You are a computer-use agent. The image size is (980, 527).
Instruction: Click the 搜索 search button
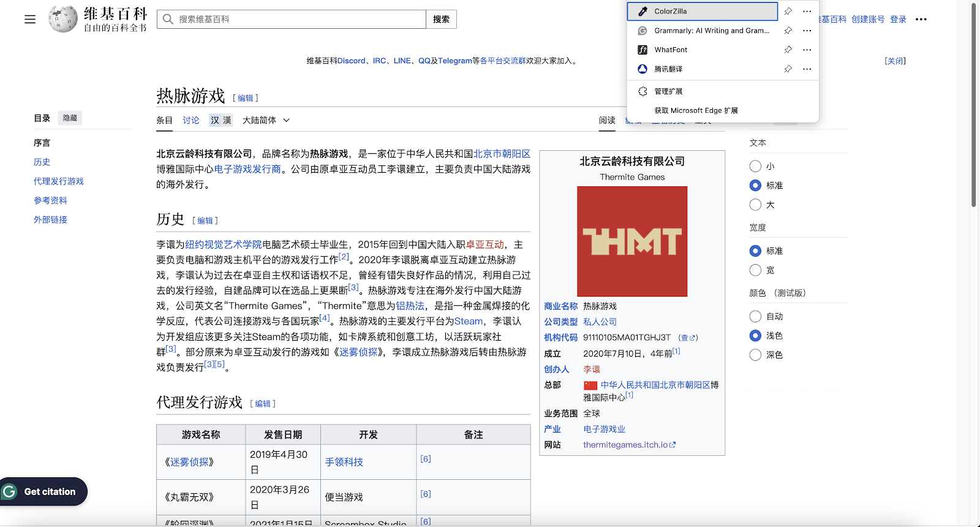(x=441, y=19)
